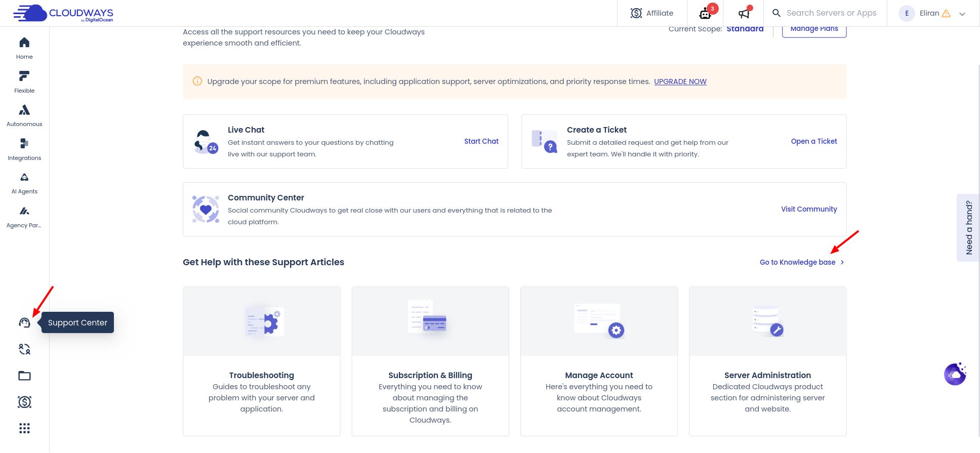The height and width of the screenshot is (453, 980).
Task: Open the Troubleshooting article thumbnail
Action: (x=262, y=321)
